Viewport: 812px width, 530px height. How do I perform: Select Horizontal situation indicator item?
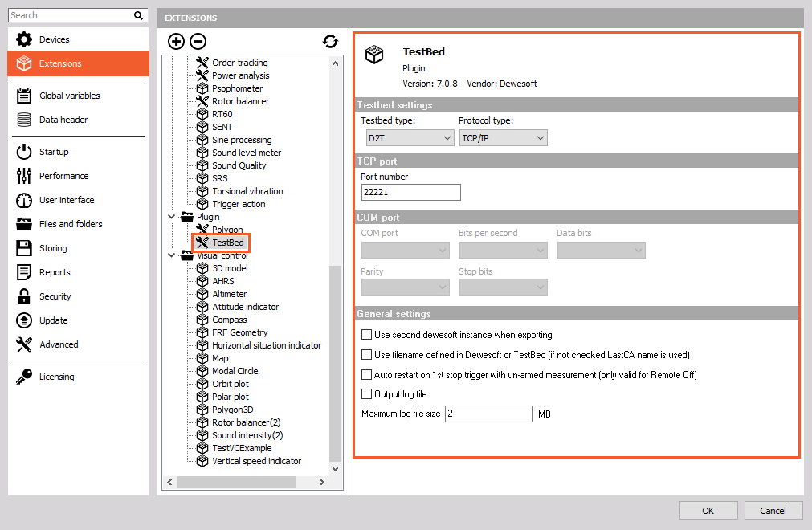267,345
